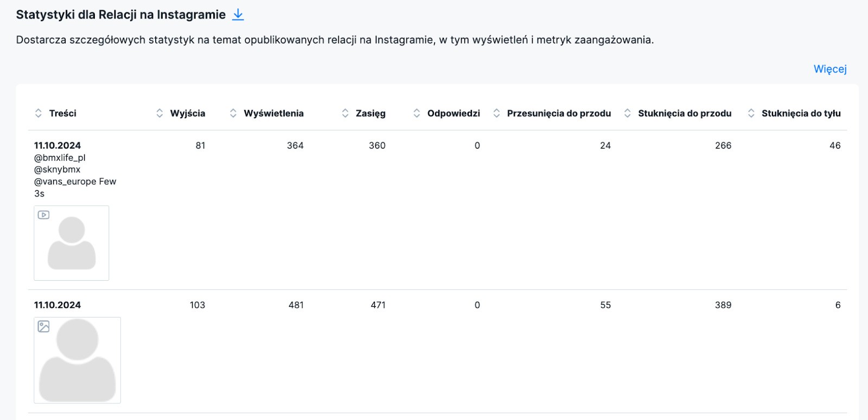Image resolution: width=868 pixels, height=420 pixels.
Task: Click the Zasięg sort arrows
Action: click(345, 113)
